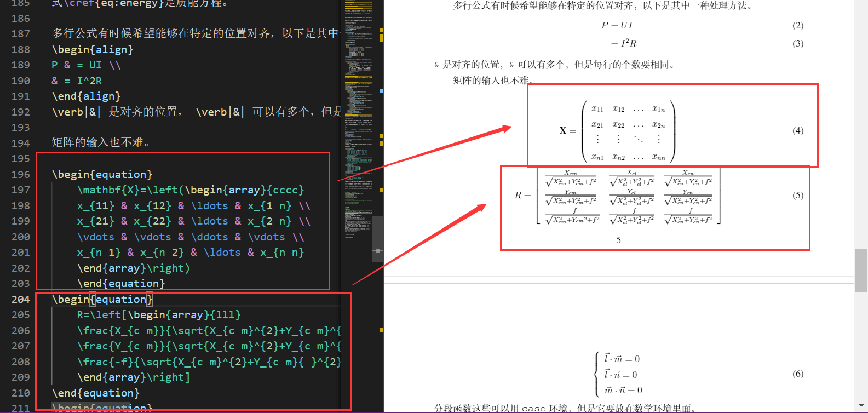Click equation number (5) in the PDF preview
The image size is (868, 413).
coord(798,195)
